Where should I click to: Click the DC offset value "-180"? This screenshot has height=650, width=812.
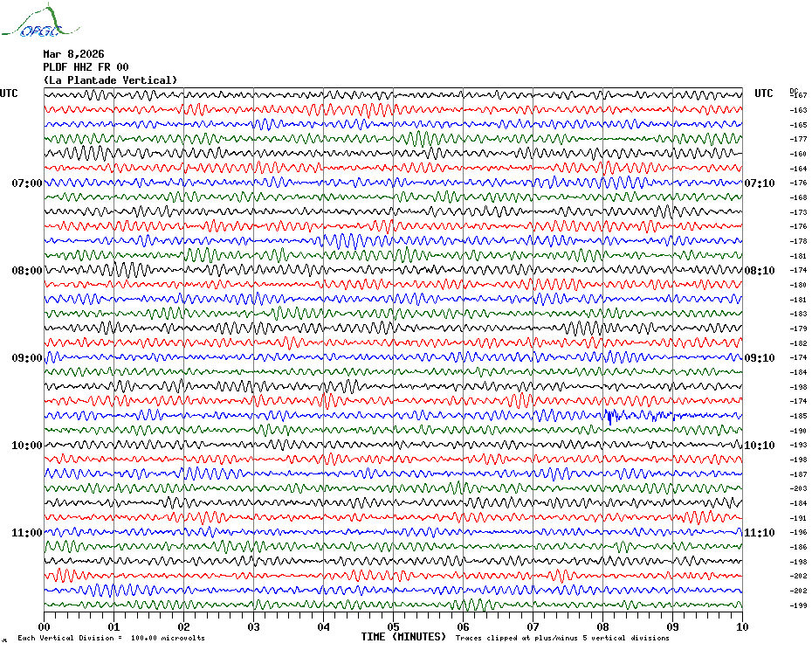(799, 285)
